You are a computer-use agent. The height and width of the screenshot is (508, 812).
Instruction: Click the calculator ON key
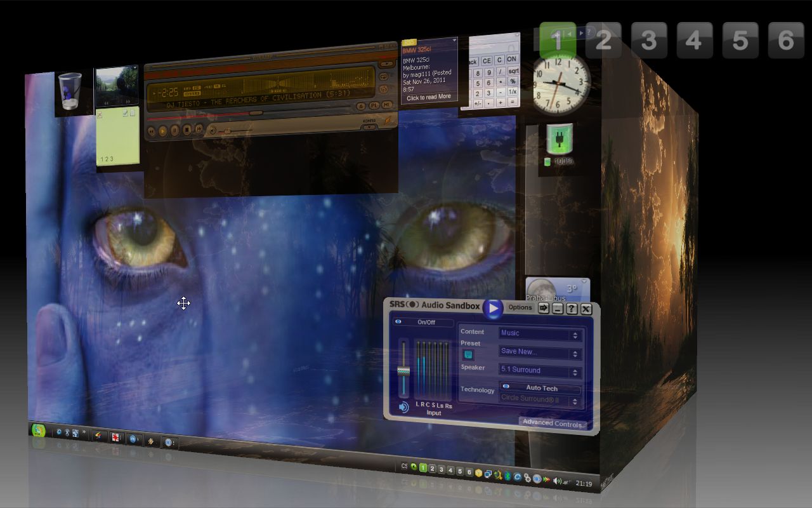[x=511, y=60]
